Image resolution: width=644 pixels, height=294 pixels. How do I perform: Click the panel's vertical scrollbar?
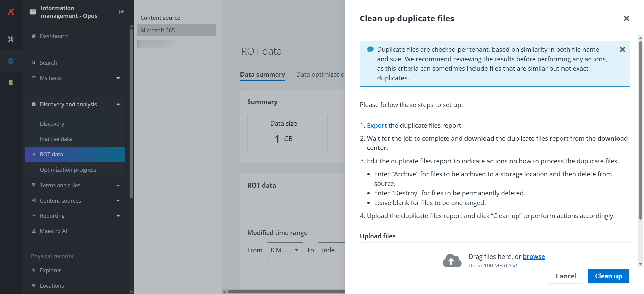point(640,131)
